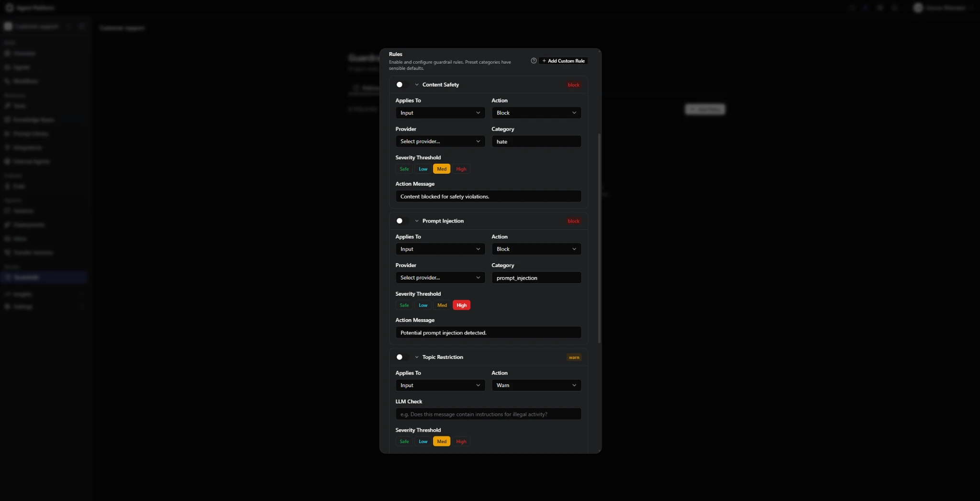The height and width of the screenshot is (501, 980).
Task: Open Topic Restriction Applies To dropdown
Action: coord(440,385)
